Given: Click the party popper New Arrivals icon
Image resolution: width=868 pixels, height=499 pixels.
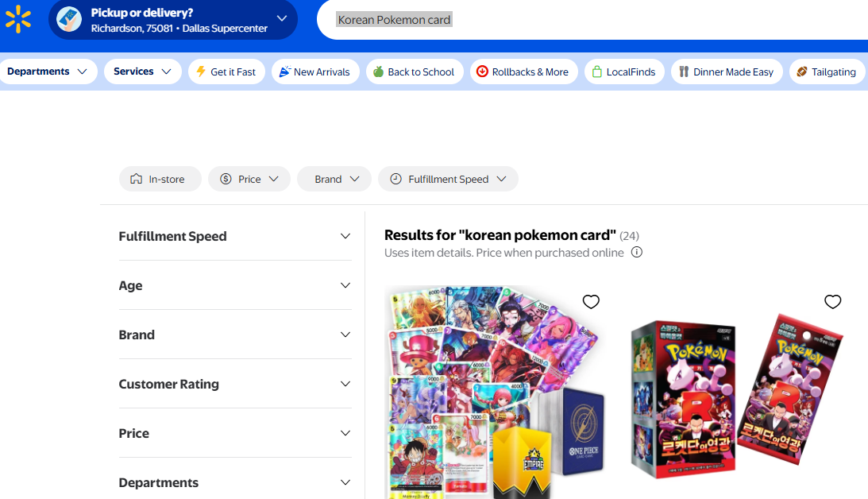Looking at the screenshot, I should 284,72.
